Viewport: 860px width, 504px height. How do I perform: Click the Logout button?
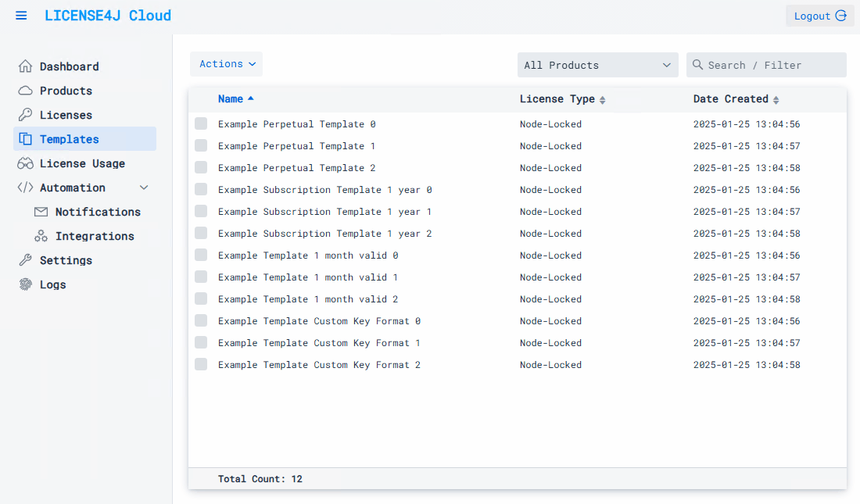(x=819, y=16)
